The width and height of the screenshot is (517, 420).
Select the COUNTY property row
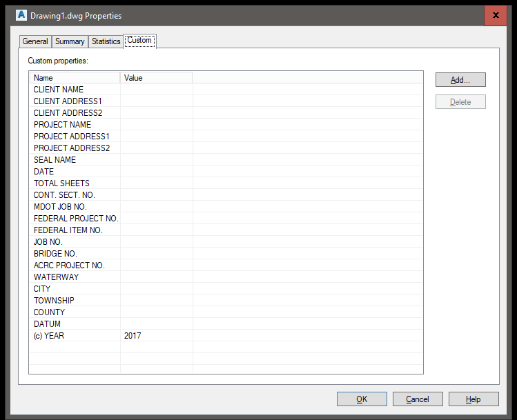click(226, 312)
